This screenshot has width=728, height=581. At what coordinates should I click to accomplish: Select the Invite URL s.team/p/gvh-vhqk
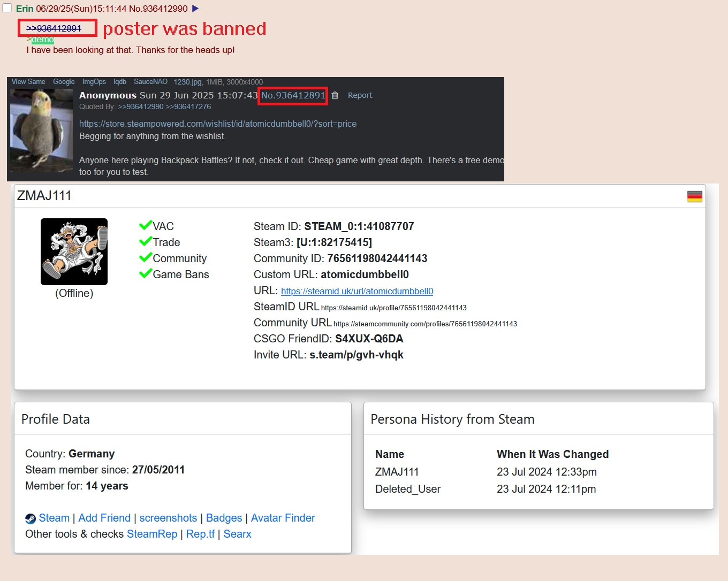tap(357, 355)
